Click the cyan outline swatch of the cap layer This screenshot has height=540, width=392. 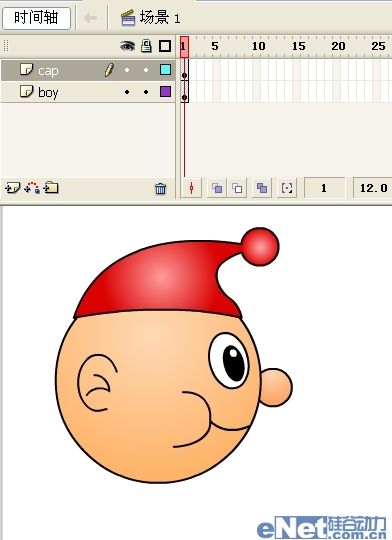coord(165,70)
